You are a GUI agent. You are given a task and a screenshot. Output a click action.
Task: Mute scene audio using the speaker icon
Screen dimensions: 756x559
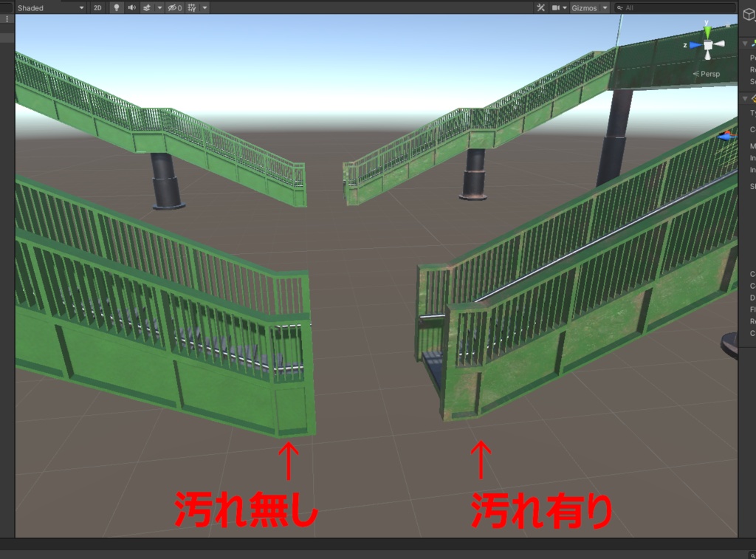pos(133,7)
